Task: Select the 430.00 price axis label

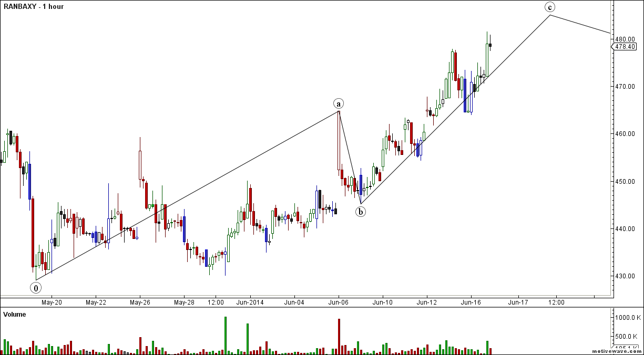Action: tap(625, 276)
